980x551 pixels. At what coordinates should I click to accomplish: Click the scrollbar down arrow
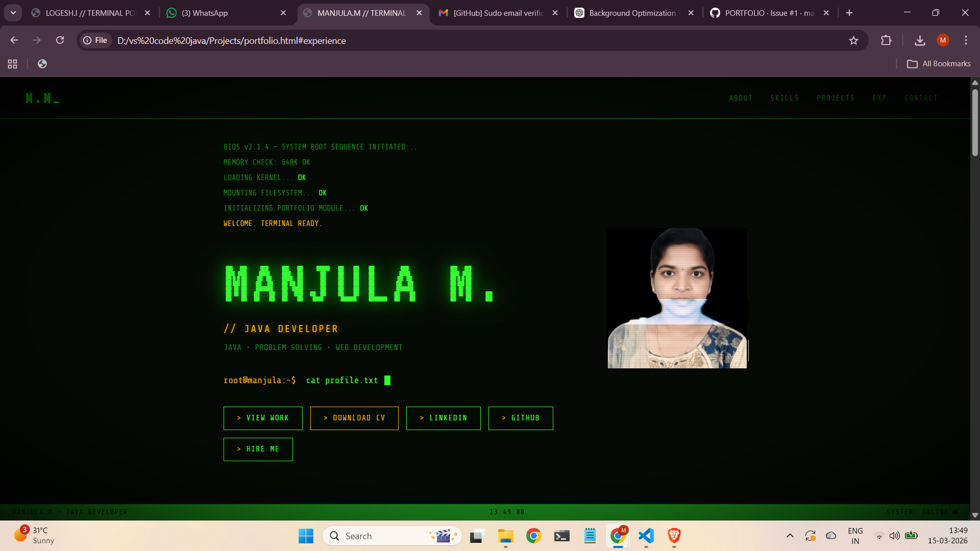coord(975,515)
